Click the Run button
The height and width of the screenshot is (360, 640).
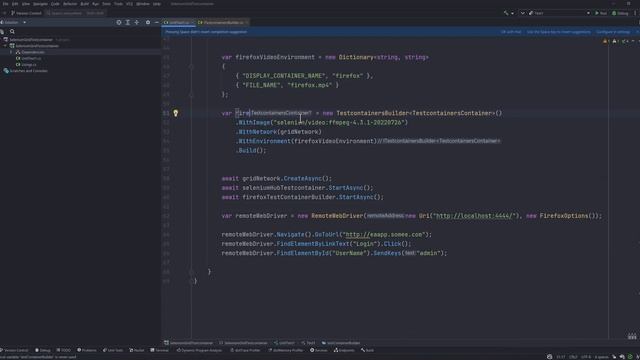pos(601,13)
